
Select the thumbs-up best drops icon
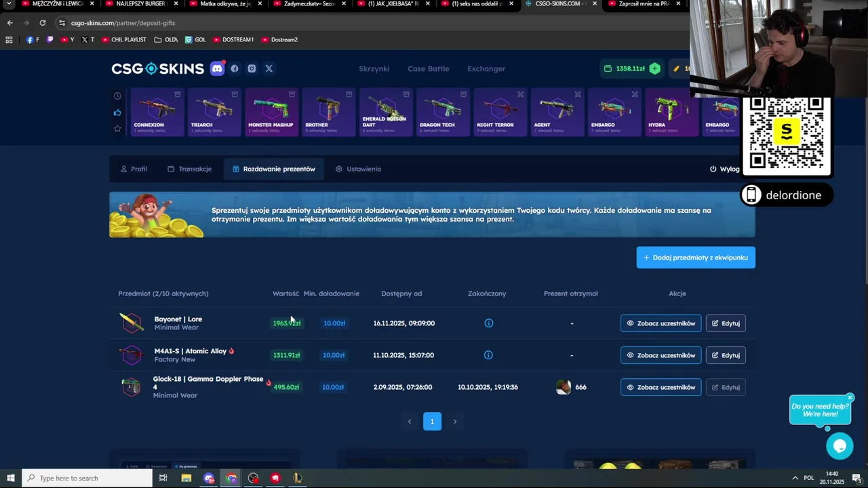pyautogui.click(x=117, y=113)
